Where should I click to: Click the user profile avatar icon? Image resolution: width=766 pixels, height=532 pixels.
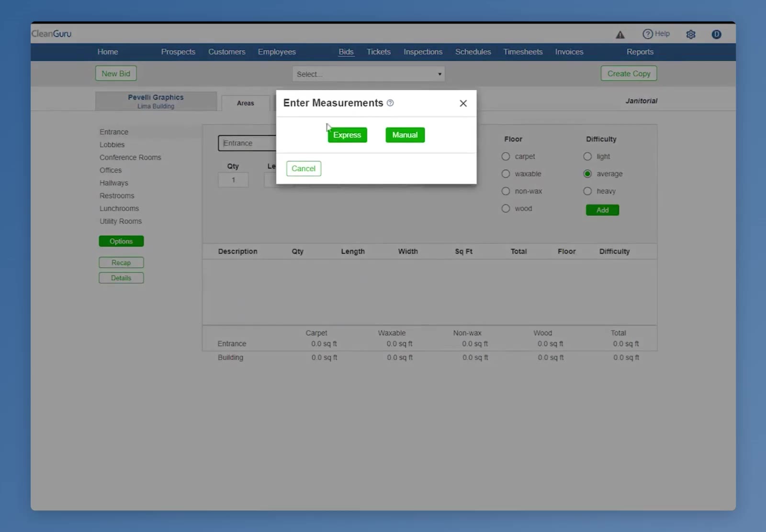[716, 34]
